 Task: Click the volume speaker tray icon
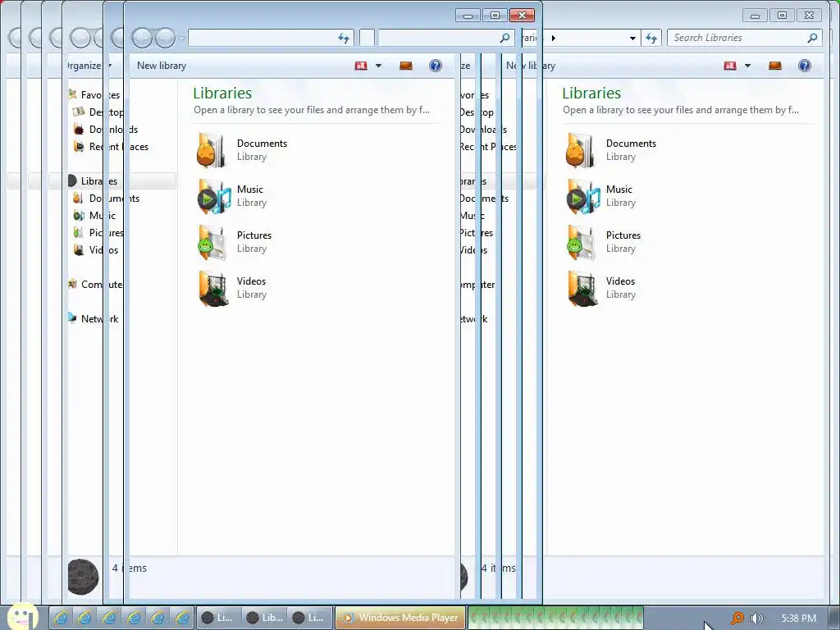(x=756, y=619)
